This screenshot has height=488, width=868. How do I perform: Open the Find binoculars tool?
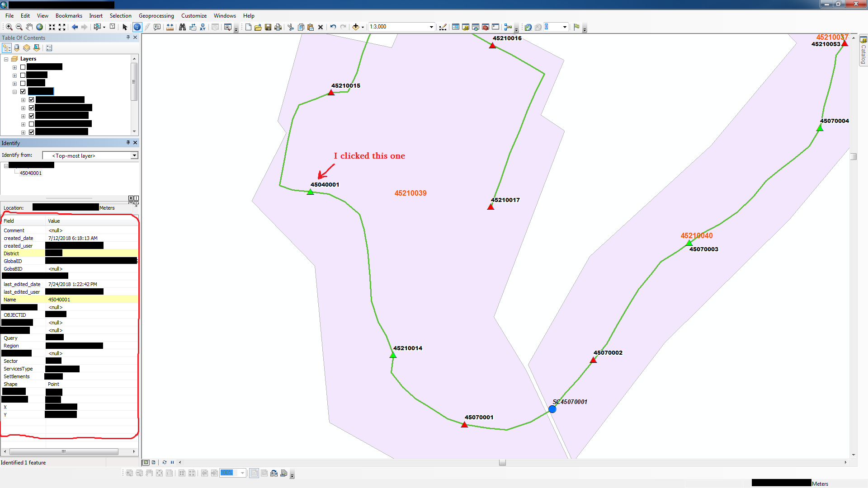point(182,27)
